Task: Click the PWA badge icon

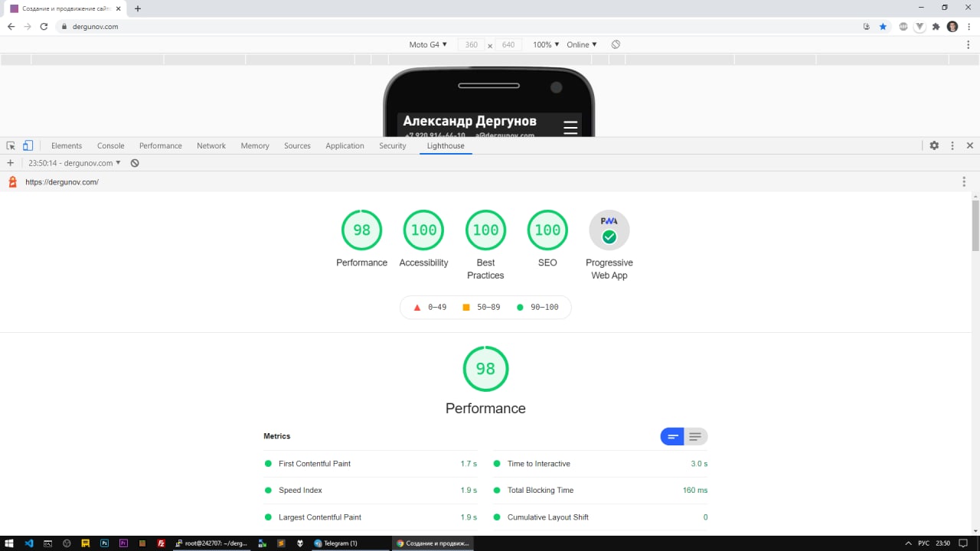Action: (609, 230)
